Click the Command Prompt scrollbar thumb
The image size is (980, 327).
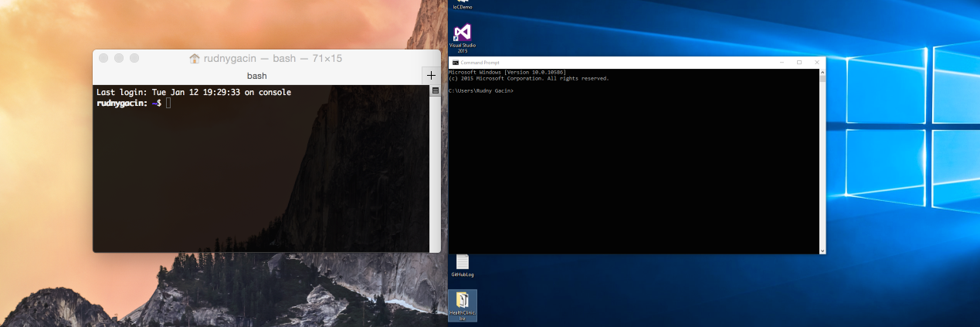pyautogui.click(x=822, y=79)
